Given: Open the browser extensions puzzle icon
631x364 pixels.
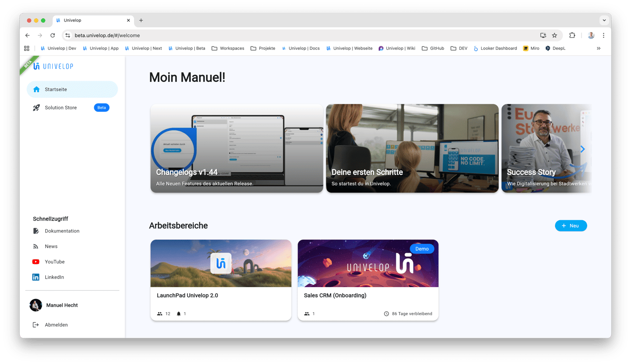Looking at the screenshot, I should pos(572,35).
